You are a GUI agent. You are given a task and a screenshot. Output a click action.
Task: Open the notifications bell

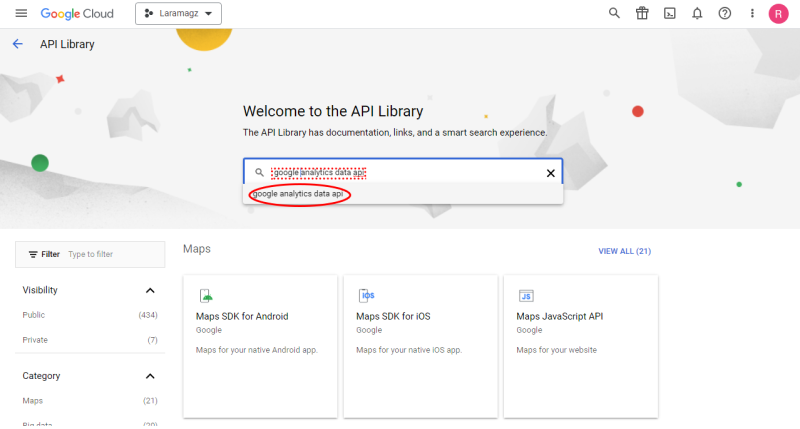(697, 13)
